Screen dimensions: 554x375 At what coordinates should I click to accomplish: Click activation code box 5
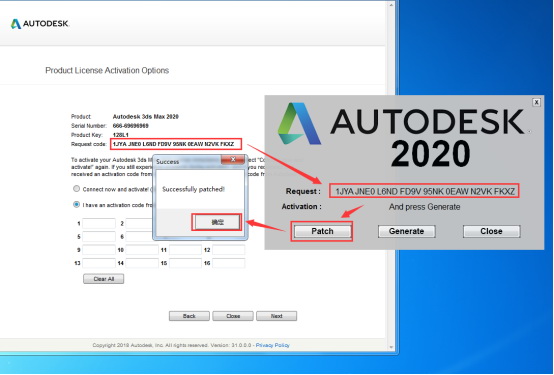click(99, 236)
